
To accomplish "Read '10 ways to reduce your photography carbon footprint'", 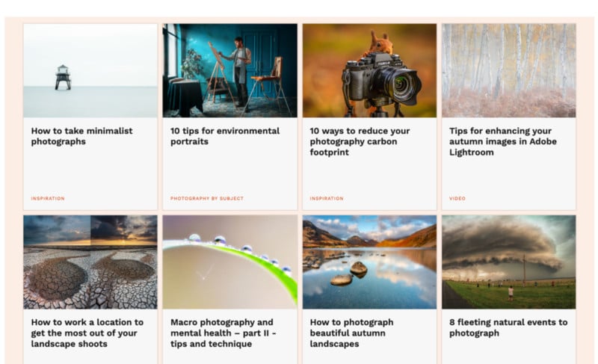I will (x=360, y=141).
